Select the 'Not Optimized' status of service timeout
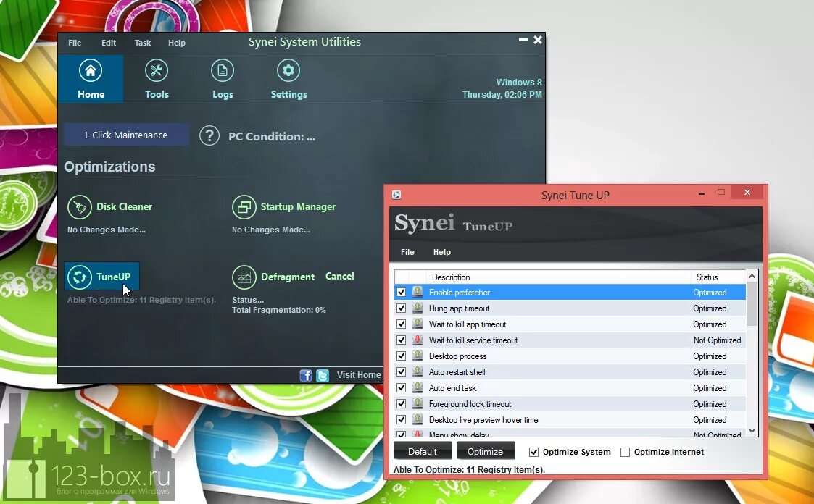This screenshot has height=504, width=814. click(717, 340)
